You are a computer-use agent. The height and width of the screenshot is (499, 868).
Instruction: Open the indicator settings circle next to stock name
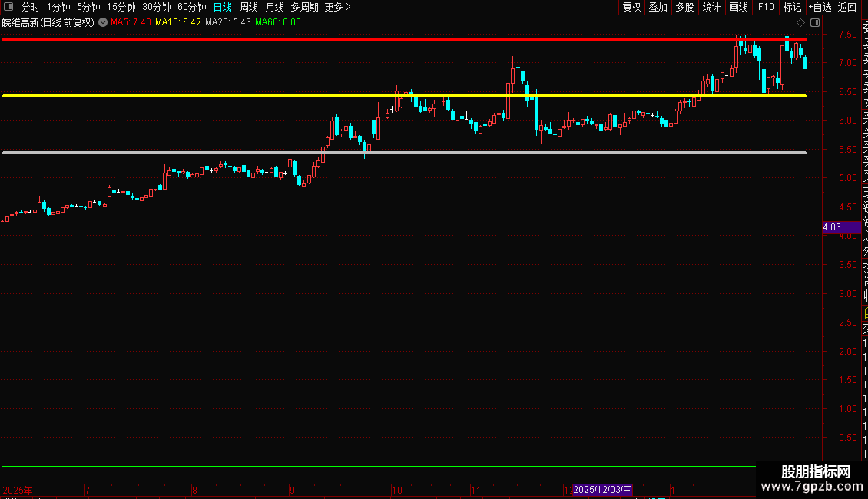(x=103, y=22)
